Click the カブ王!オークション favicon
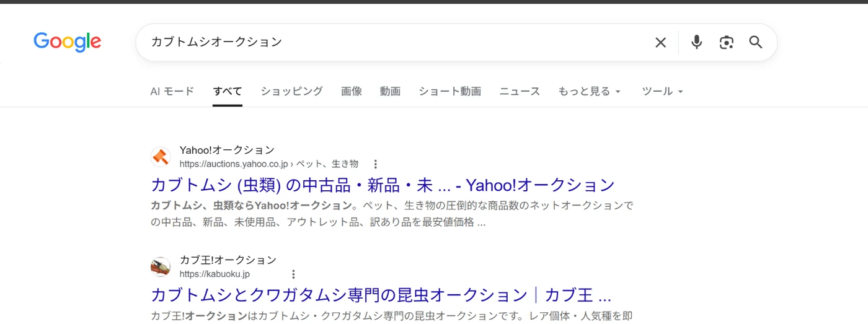Screen dimensions: 868x324 (x=161, y=267)
